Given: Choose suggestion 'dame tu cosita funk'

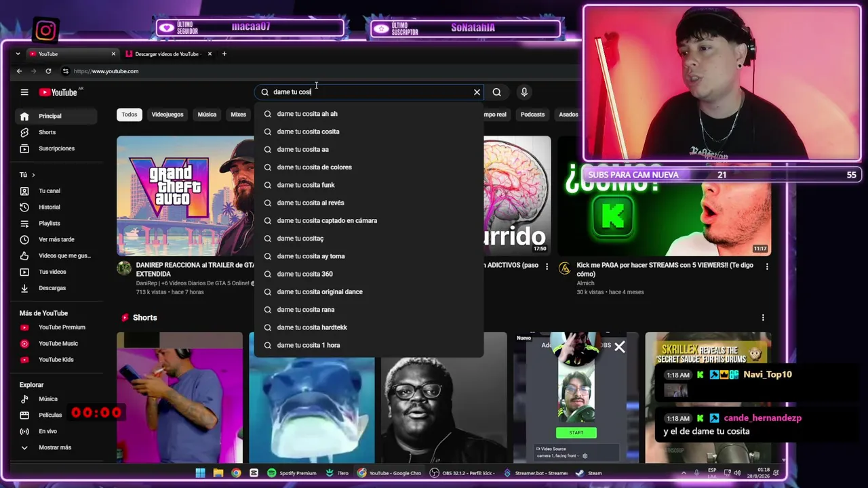Looking at the screenshot, I should (369, 185).
